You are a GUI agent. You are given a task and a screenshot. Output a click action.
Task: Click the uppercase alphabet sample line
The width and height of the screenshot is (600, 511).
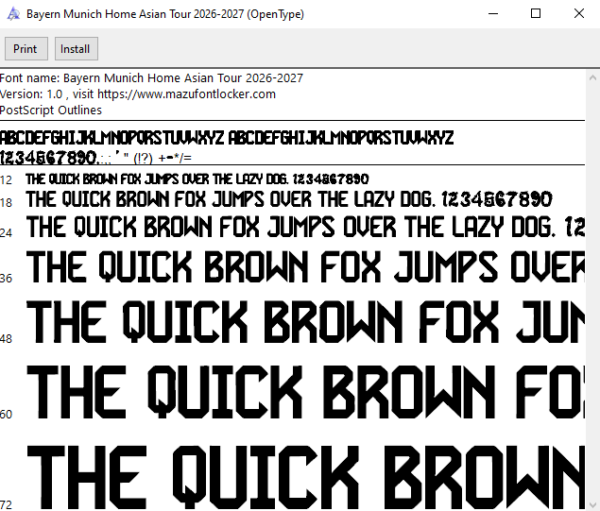[x=227, y=138]
